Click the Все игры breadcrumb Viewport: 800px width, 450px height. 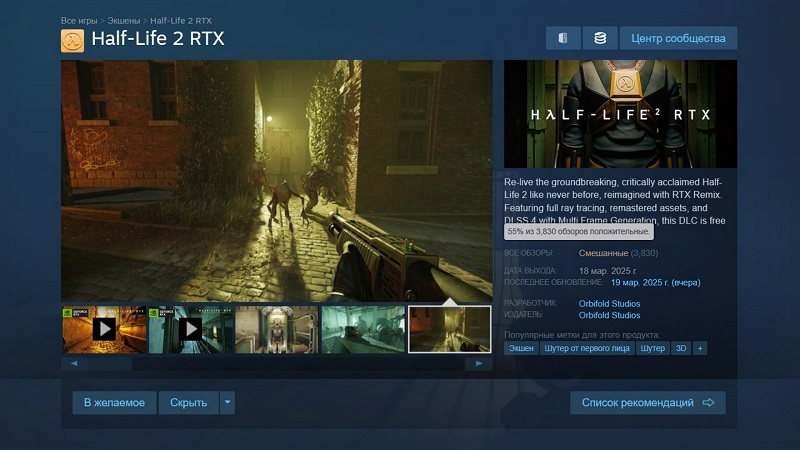coord(80,20)
